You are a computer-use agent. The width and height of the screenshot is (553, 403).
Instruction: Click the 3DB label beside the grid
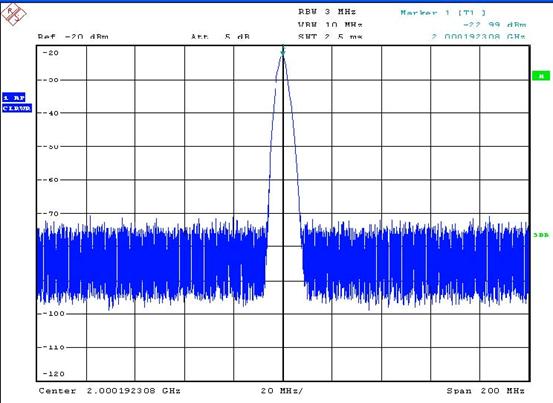click(541, 234)
